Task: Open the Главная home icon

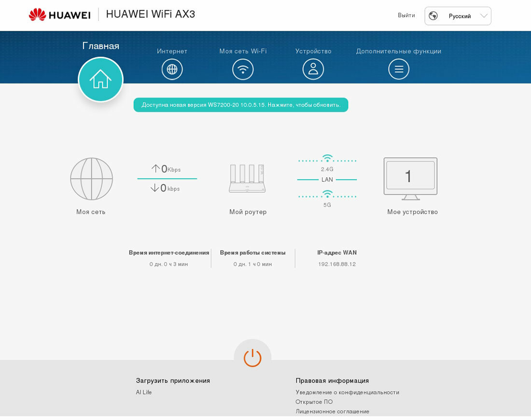Action: (x=100, y=80)
